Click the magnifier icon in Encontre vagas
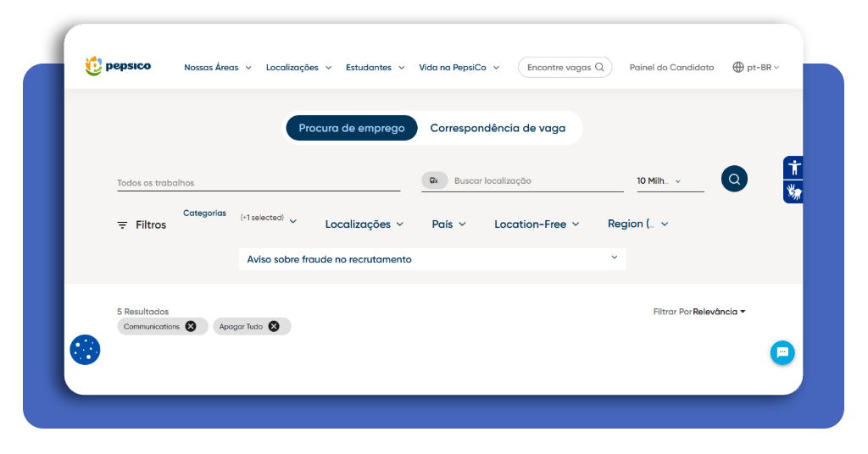This screenshot has width=868, height=454. coord(599,68)
